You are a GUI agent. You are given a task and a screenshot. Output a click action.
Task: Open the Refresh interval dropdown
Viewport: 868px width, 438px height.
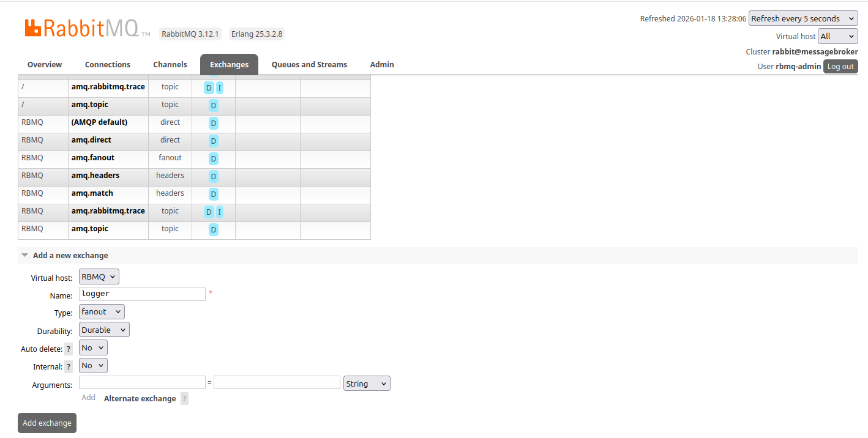coord(803,19)
